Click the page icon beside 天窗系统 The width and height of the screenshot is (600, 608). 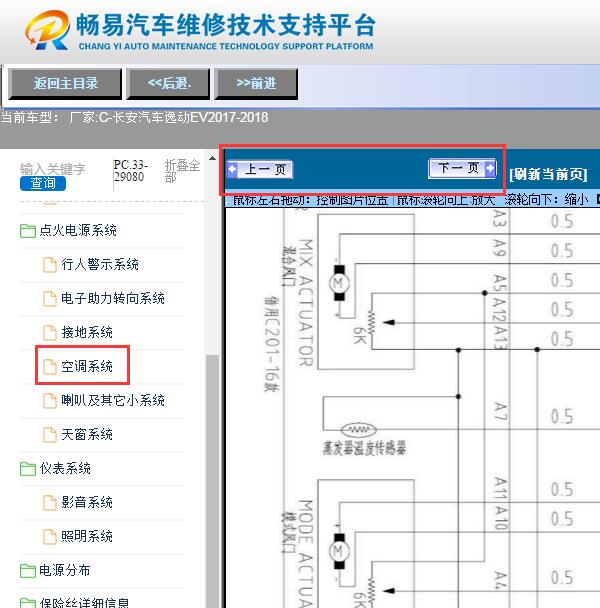(x=50, y=435)
